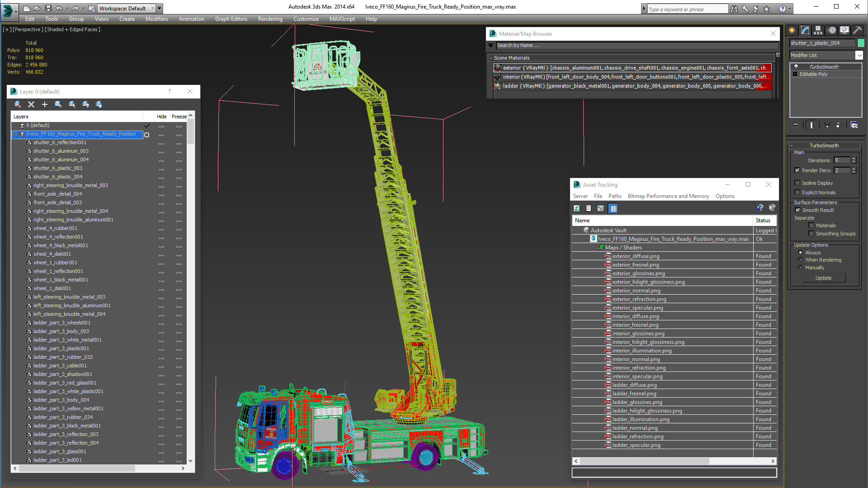Image resolution: width=868 pixels, height=488 pixels.
Task: Open the Hierarchy tab in command panel
Action: 818,30
